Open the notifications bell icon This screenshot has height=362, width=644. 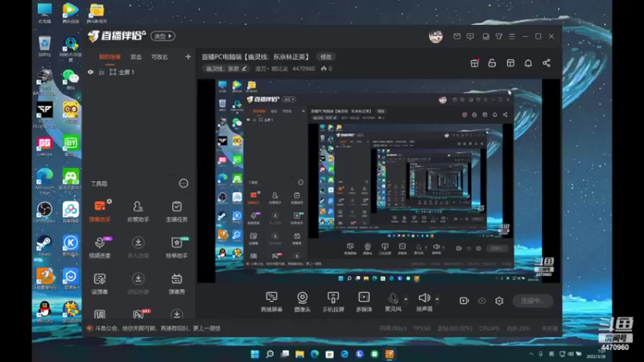pos(528,63)
